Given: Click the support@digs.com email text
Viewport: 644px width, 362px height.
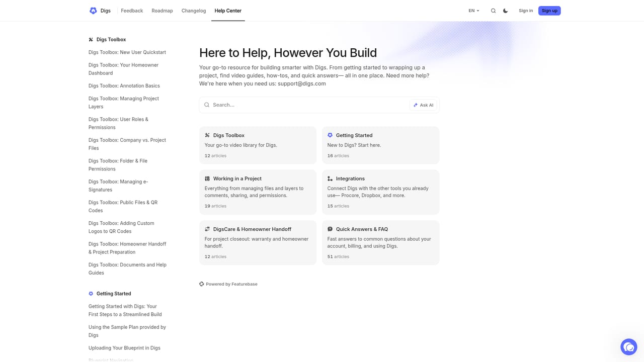Looking at the screenshot, I should click(302, 83).
